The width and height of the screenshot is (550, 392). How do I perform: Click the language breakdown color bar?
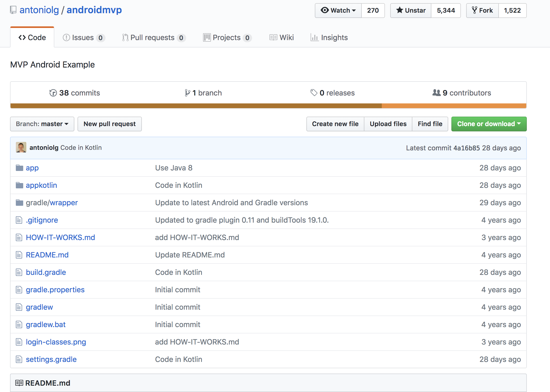268,106
